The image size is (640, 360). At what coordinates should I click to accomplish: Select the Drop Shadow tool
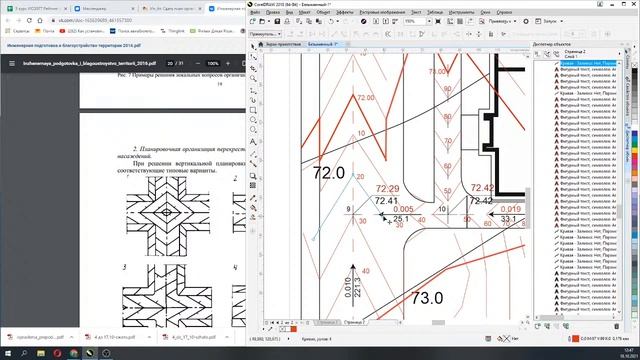(253, 176)
